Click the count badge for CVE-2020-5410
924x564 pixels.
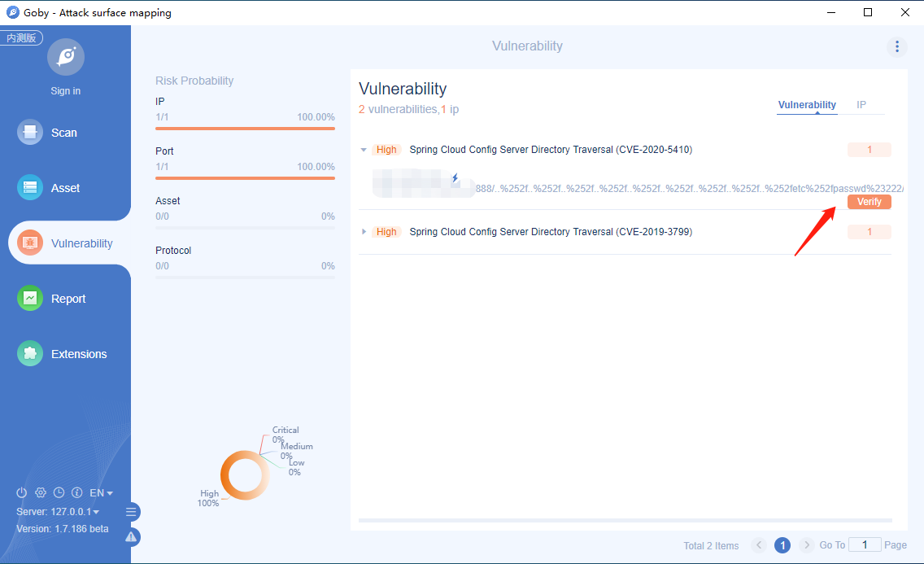pos(870,150)
